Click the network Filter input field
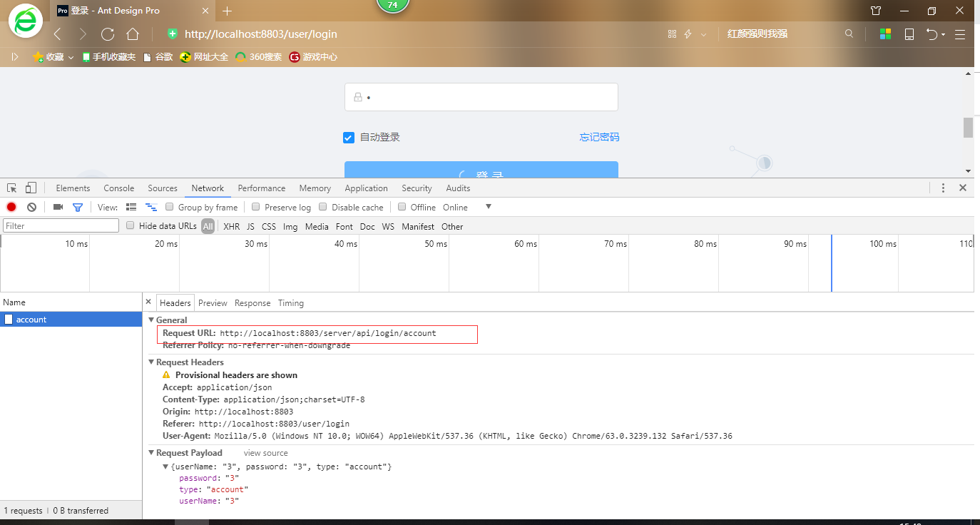The width and height of the screenshot is (980, 525). [60, 225]
